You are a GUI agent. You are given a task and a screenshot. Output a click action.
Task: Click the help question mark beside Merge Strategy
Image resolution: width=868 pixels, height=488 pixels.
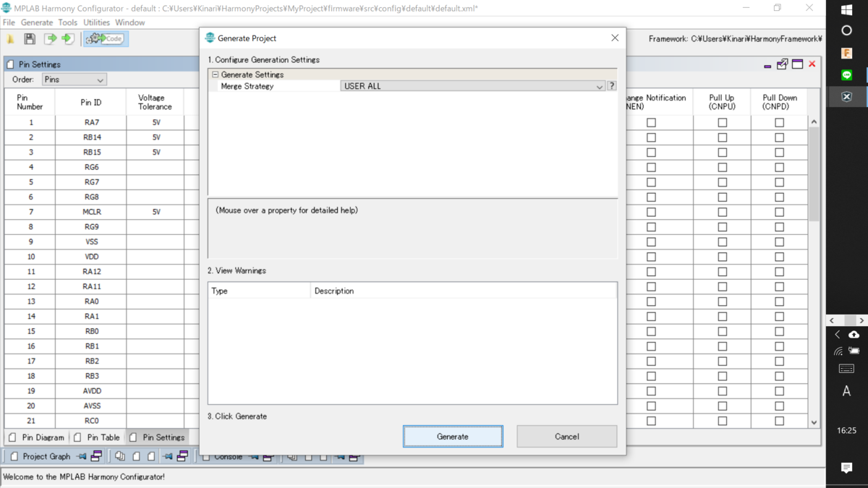[612, 86]
